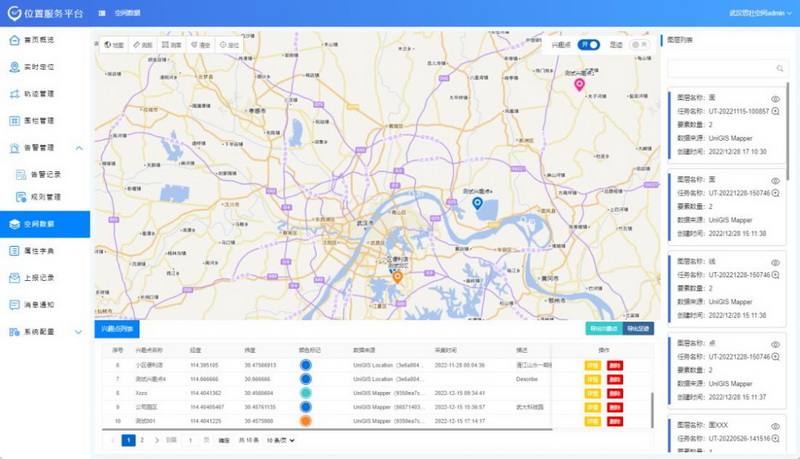Click the search icon in layer list box
The width and height of the screenshot is (800, 459).
pyautogui.click(x=780, y=68)
